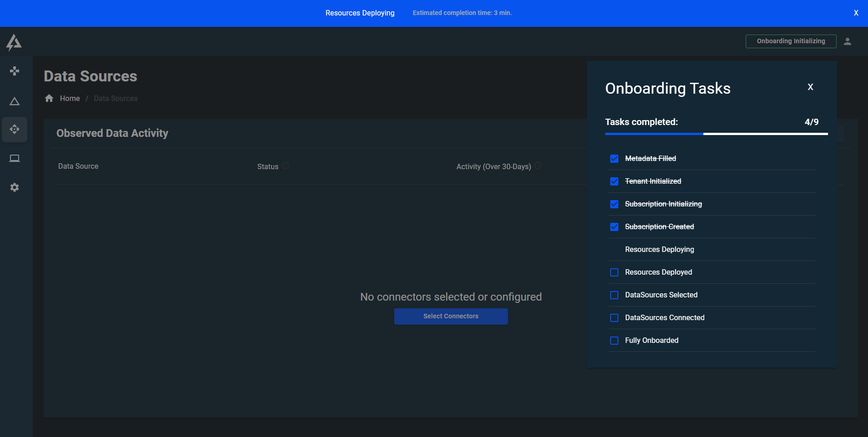Click the Estimated completion time text
Image resolution: width=868 pixels, height=437 pixels.
[462, 13]
